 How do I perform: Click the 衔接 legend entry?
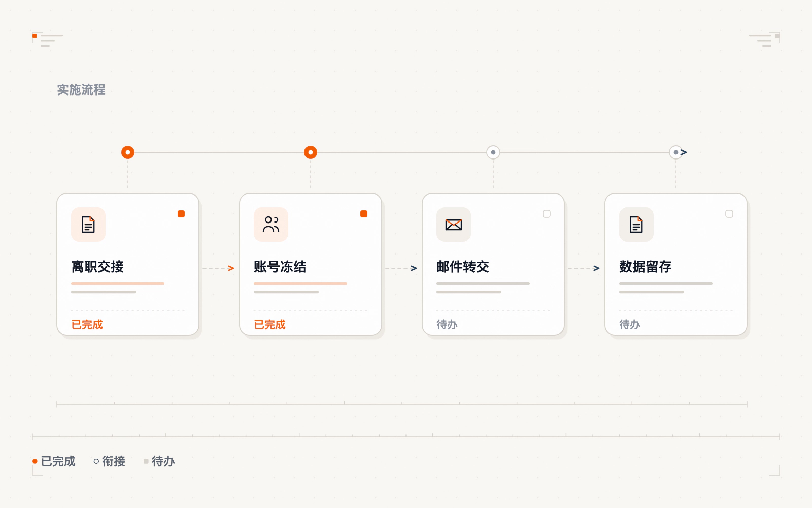(x=110, y=461)
